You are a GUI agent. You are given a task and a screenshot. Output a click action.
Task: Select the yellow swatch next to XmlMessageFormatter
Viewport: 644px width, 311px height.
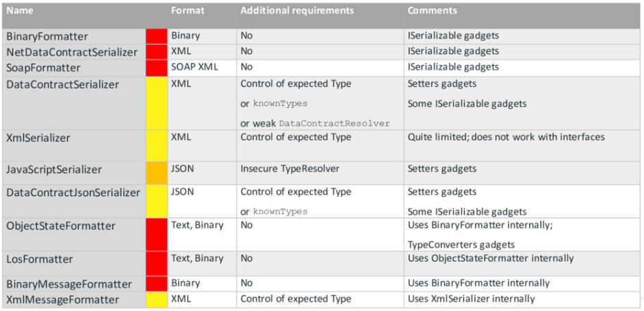pos(156,299)
